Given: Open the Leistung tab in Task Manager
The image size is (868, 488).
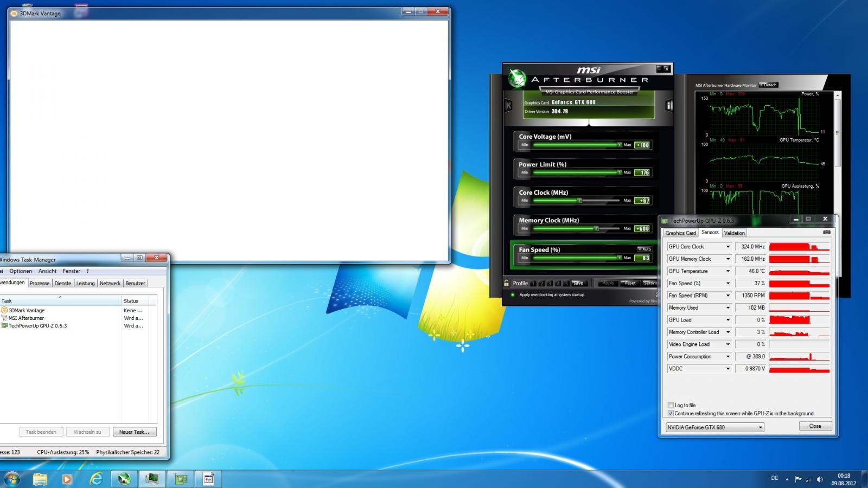Looking at the screenshot, I should (85, 283).
